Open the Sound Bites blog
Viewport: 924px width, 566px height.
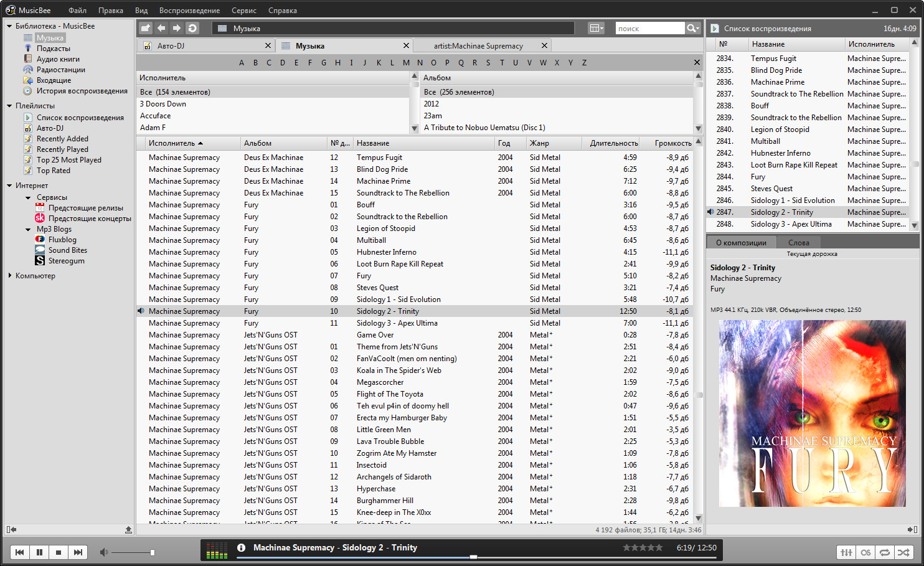click(x=68, y=250)
